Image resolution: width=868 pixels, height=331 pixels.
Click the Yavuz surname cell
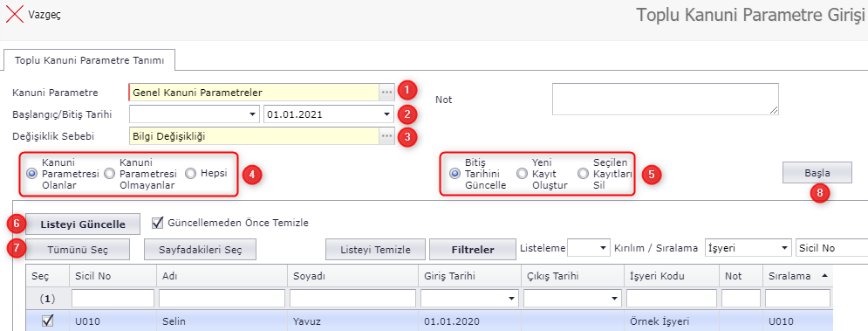[352, 321]
